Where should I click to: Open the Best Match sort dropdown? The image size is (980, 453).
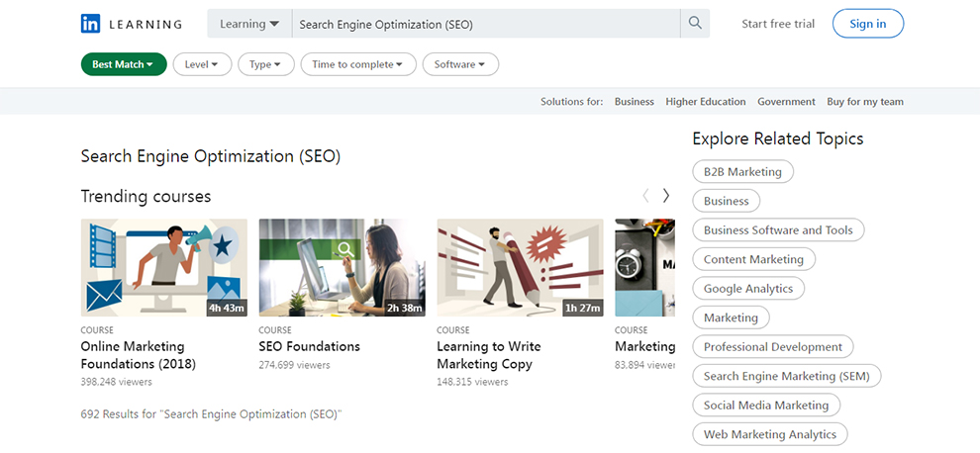point(124,64)
